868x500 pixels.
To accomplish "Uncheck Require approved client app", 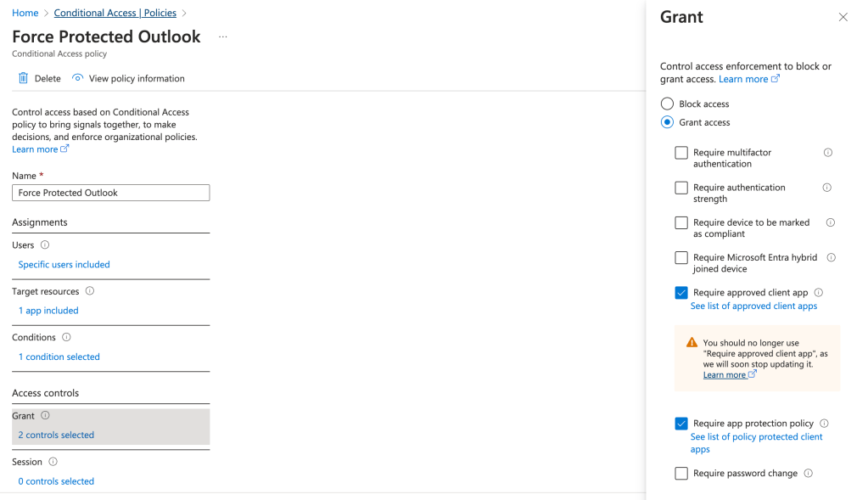I will coord(681,293).
